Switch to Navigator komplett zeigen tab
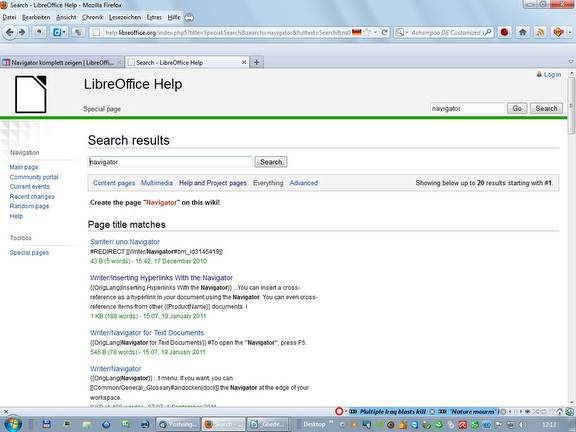Image resolution: width=576 pixels, height=432 pixels. [62, 62]
